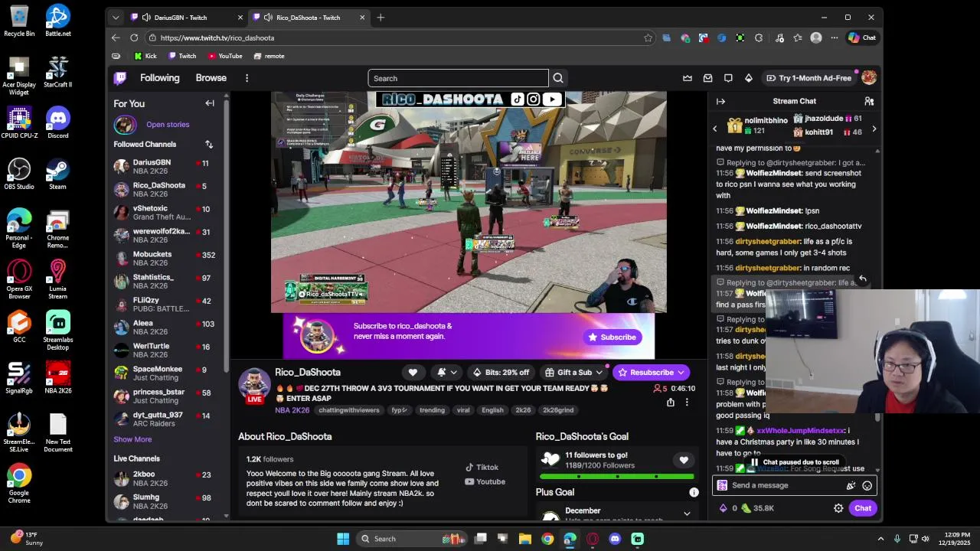Click the NBA 2K26 category link
This screenshot has width=980, height=551.
292,410
